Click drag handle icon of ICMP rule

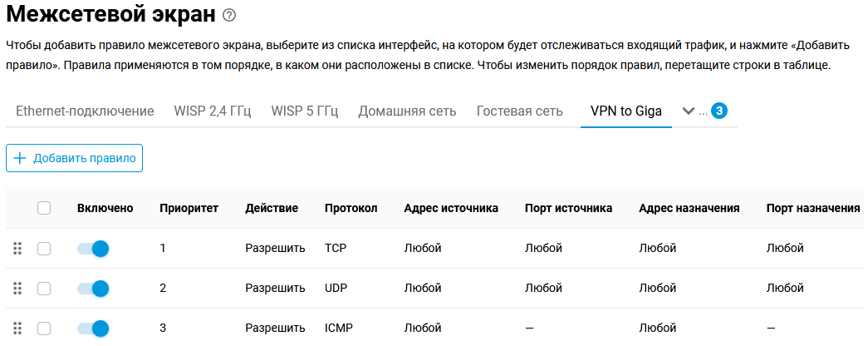point(17,328)
